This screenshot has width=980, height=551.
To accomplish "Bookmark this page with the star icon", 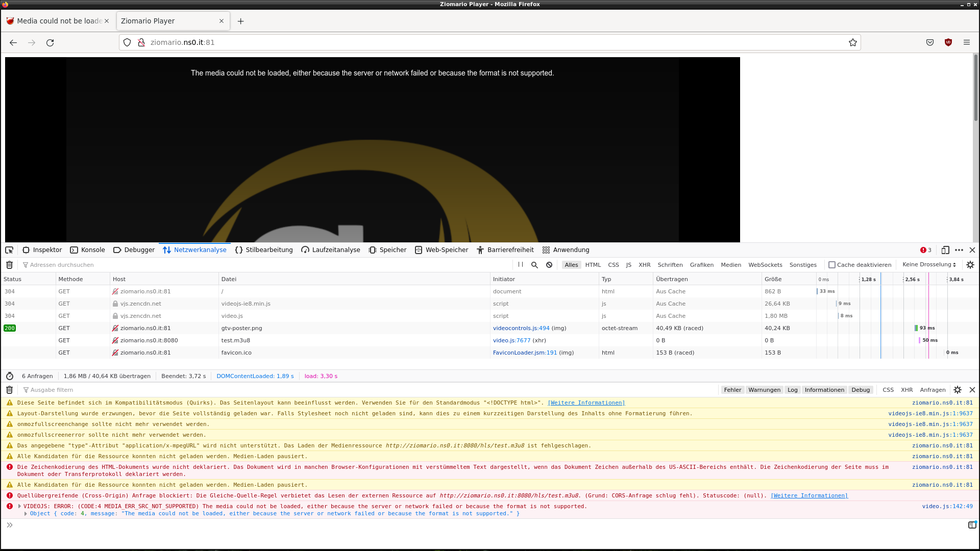I will point(853,42).
